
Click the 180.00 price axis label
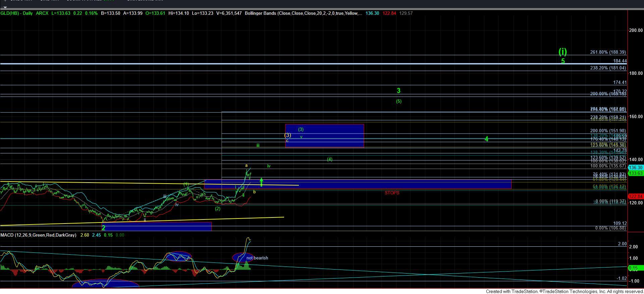(636, 73)
